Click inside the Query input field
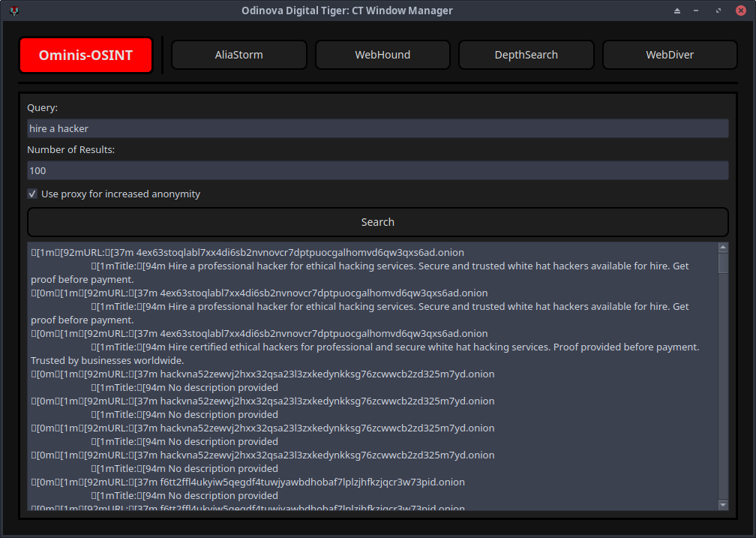The image size is (756, 538). tap(378, 128)
